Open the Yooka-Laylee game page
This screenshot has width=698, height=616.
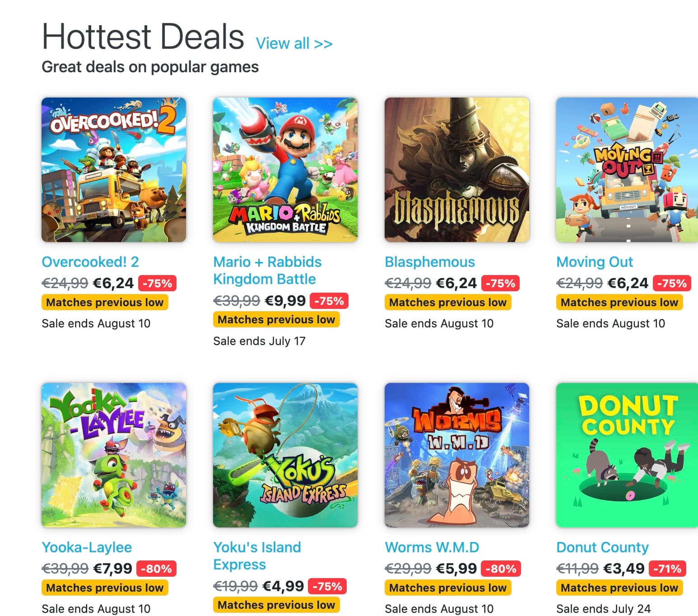pyautogui.click(x=87, y=547)
